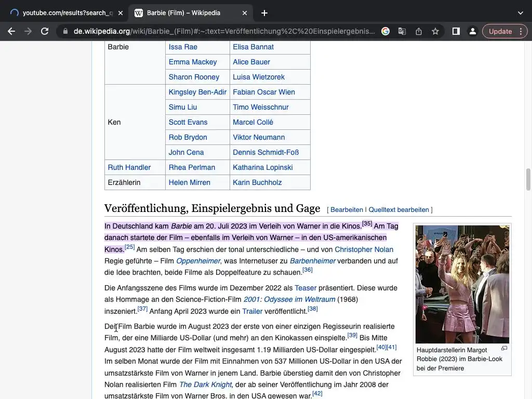Image resolution: width=532 pixels, height=399 pixels.
Task: Open the Elisa Bannat link
Action: [253, 47]
